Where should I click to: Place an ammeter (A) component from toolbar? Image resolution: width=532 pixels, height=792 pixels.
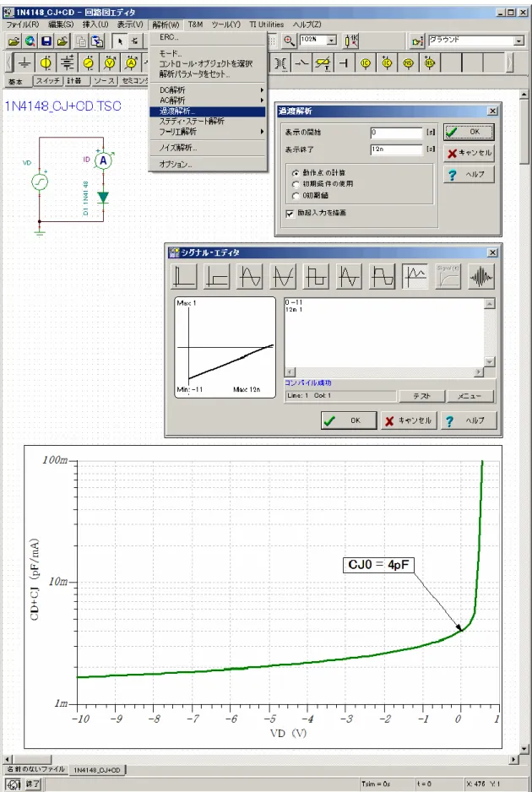click(131, 63)
